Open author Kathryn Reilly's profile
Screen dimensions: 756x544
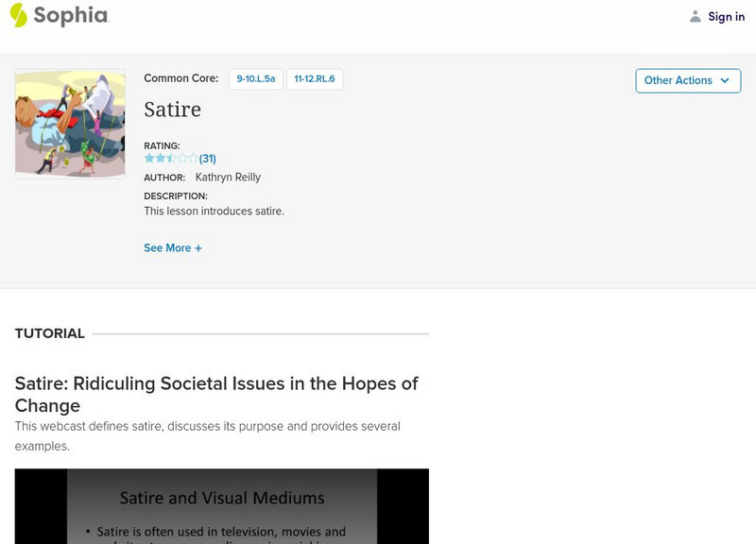tap(228, 177)
